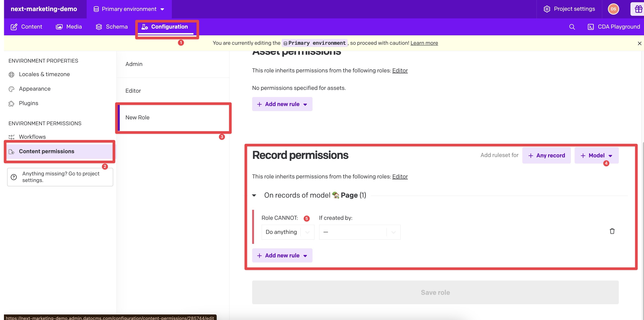Open the Plugins section

[29, 103]
